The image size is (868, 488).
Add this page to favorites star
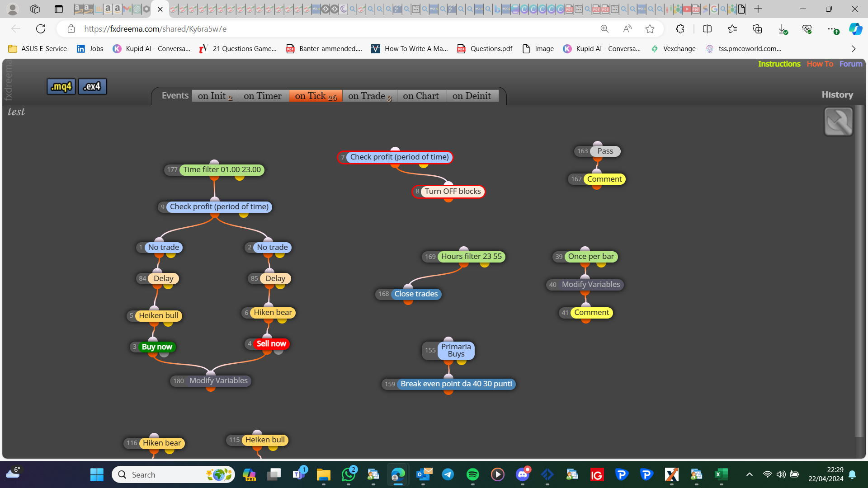pos(650,29)
